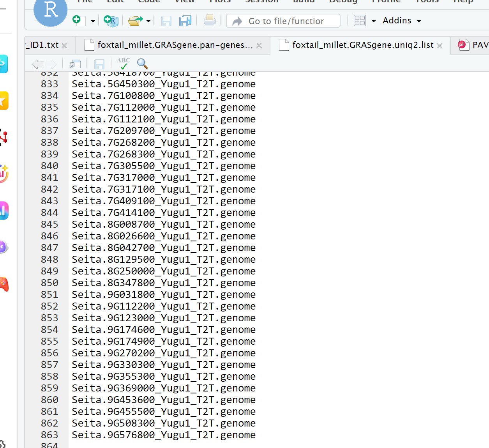Click line Seita.8G026600_Yugu1_T2T.genome
Viewport: 489px width, 448px height.
coord(164,236)
